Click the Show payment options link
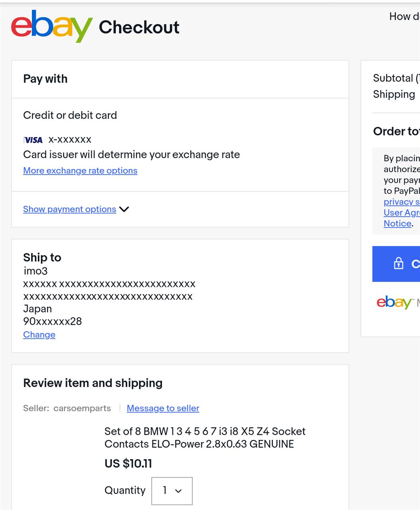Viewport: 420px width, 510px height. pyautogui.click(x=70, y=209)
